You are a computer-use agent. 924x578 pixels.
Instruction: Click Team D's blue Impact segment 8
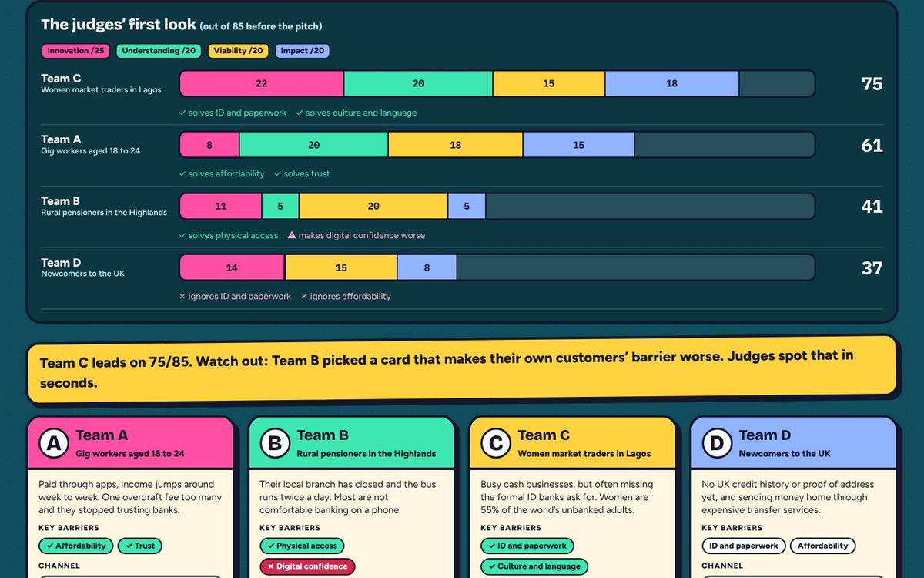427,267
